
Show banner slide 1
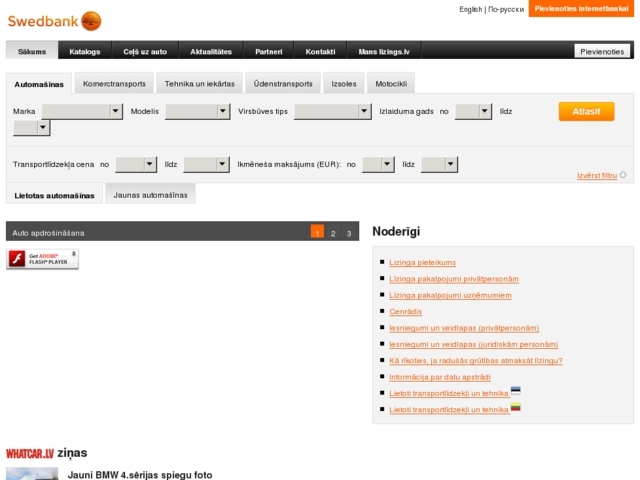[x=317, y=231]
